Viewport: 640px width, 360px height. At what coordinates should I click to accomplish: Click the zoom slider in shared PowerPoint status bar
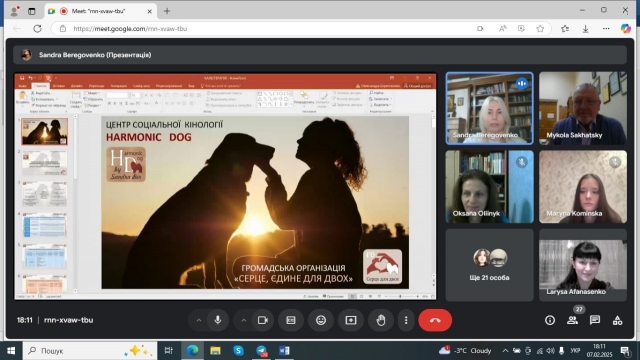pyautogui.click(x=400, y=297)
